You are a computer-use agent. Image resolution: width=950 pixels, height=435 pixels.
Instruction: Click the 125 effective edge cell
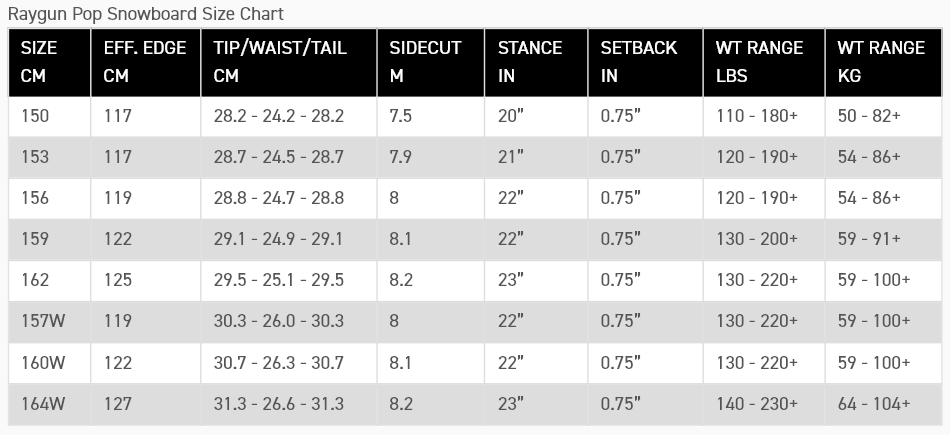pyautogui.click(x=118, y=280)
